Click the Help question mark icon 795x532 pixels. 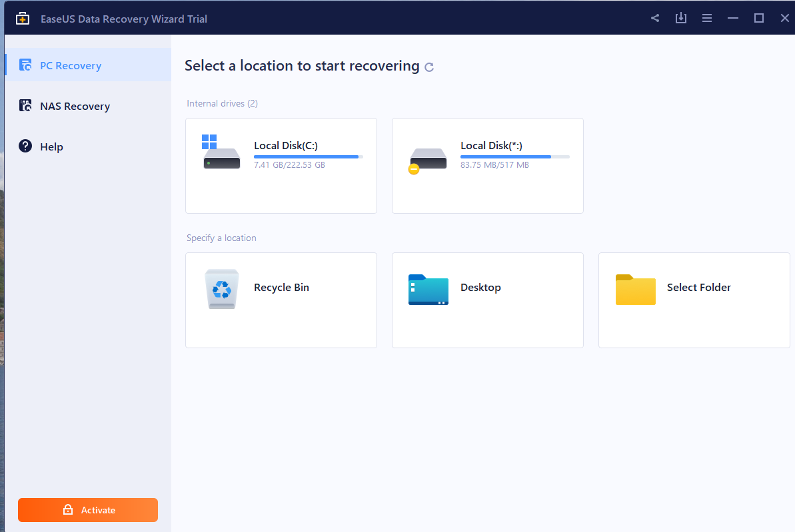[x=25, y=146]
